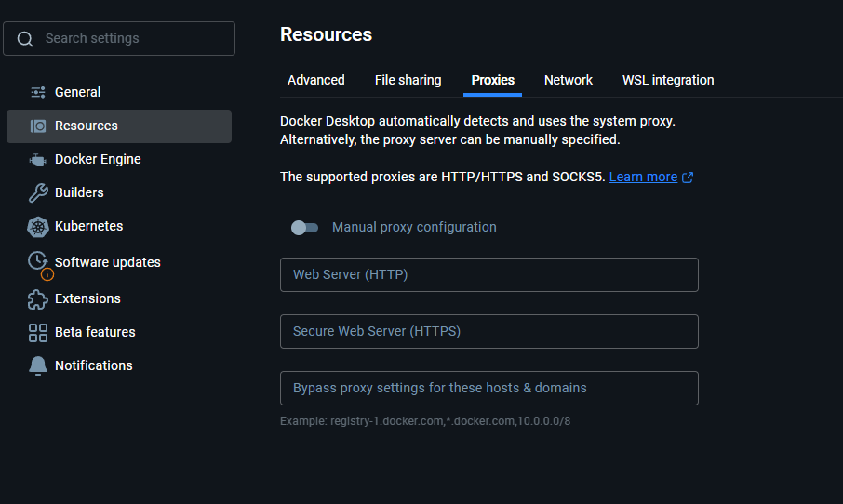
Task: Click the Kubernetes wheel icon
Action: (37, 227)
